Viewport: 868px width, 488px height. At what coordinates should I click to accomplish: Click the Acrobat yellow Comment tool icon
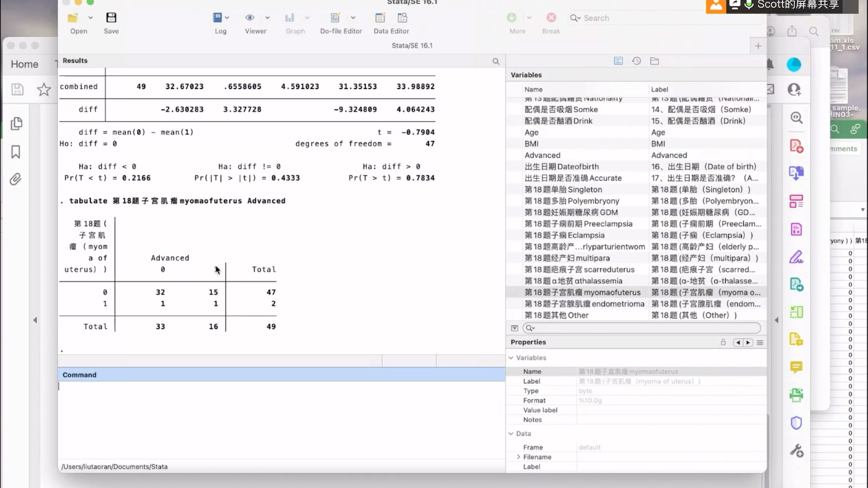[x=796, y=367]
